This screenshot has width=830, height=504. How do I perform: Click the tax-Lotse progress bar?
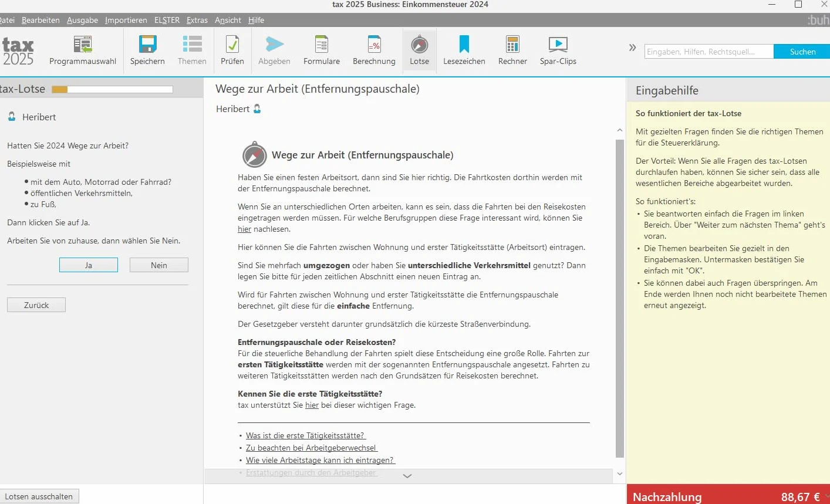pyautogui.click(x=112, y=90)
